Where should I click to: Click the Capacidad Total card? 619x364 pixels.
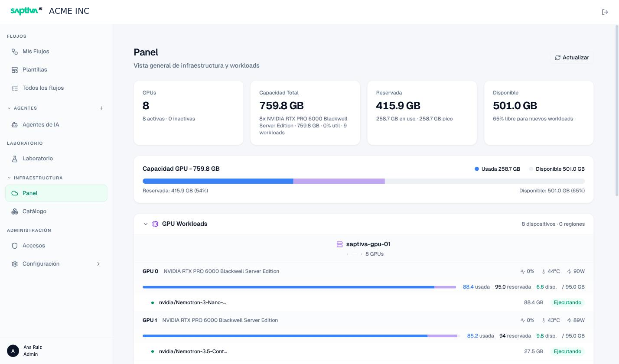(x=305, y=113)
